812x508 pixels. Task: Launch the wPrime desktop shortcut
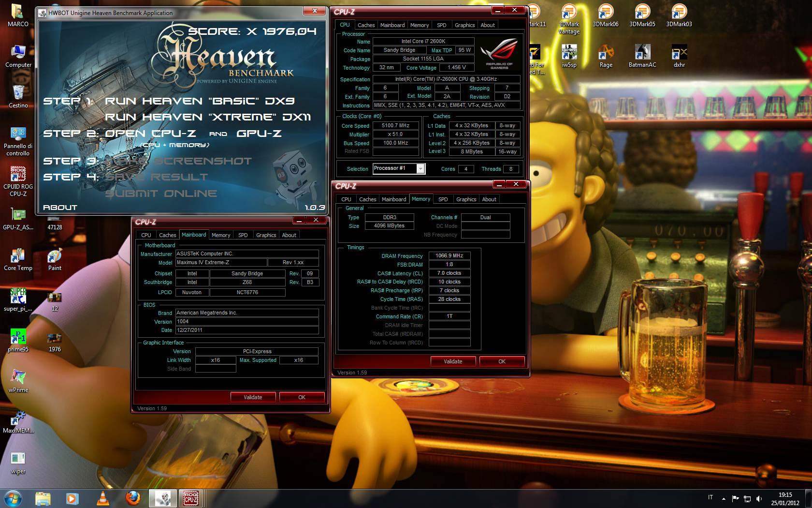[x=18, y=381]
